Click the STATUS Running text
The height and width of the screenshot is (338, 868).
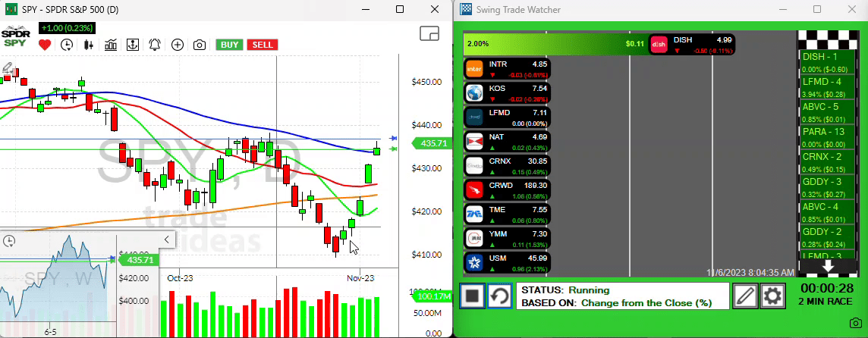565,289
